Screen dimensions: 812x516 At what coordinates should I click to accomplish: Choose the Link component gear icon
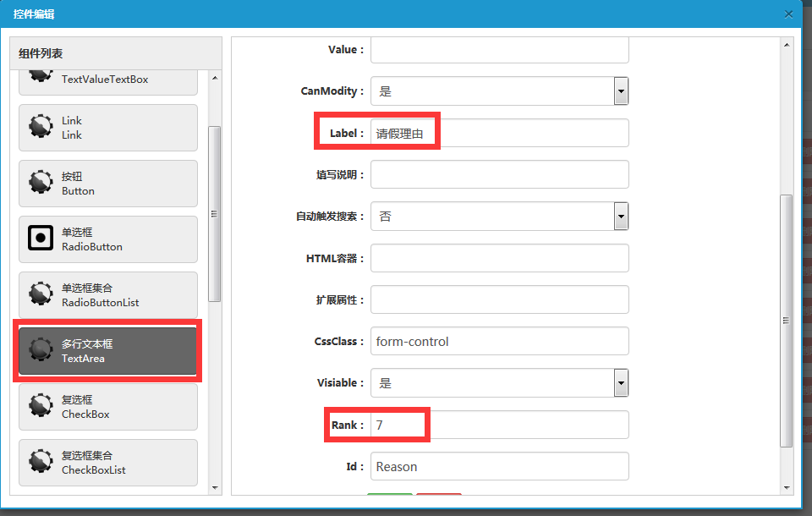[41, 126]
